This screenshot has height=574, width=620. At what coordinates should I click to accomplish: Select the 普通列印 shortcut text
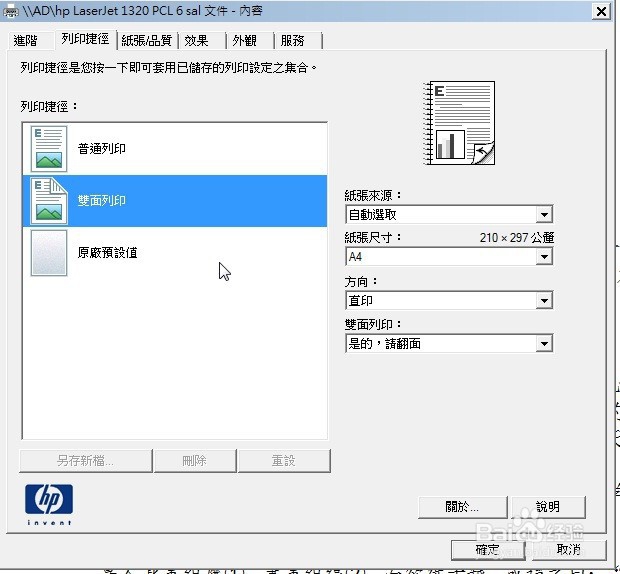click(102, 149)
